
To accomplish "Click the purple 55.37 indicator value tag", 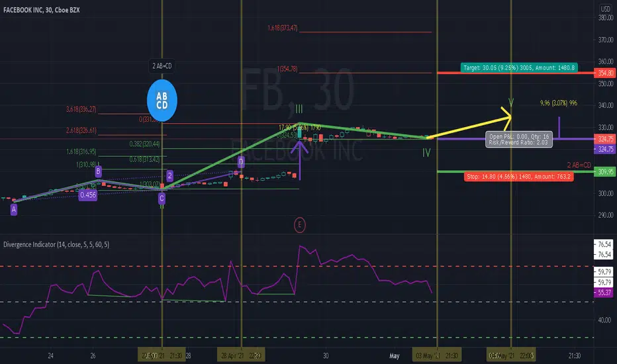I will click(604, 293).
